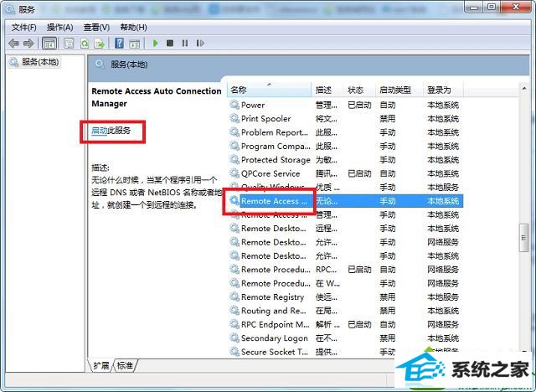The image size is (536, 392).
Task: Sort by the 登录为 column header
Action: coord(443,90)
